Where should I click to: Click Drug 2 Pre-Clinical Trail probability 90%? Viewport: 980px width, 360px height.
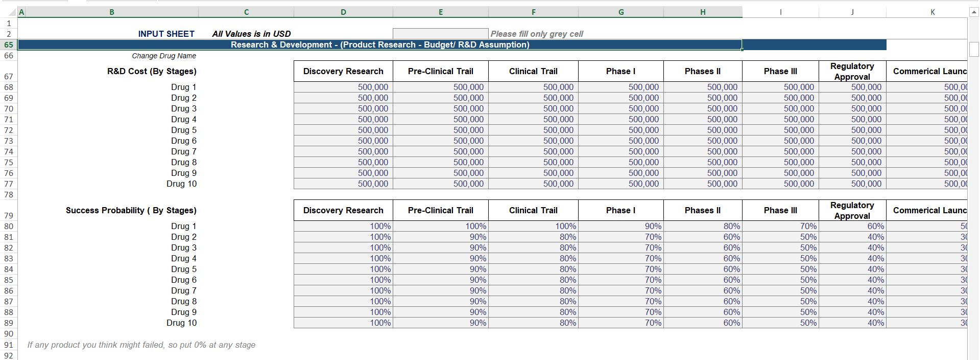pos(441,237)
